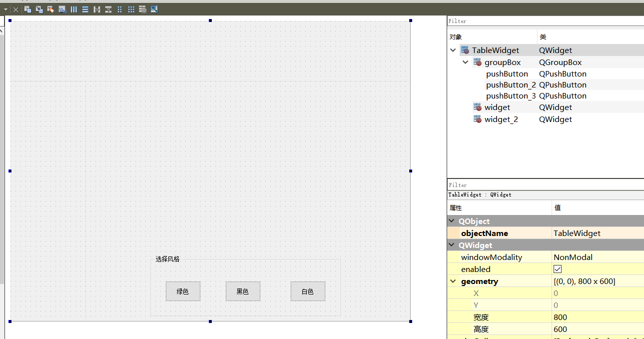Click the QPushButton class of pushButton_3

click(563, 95)
